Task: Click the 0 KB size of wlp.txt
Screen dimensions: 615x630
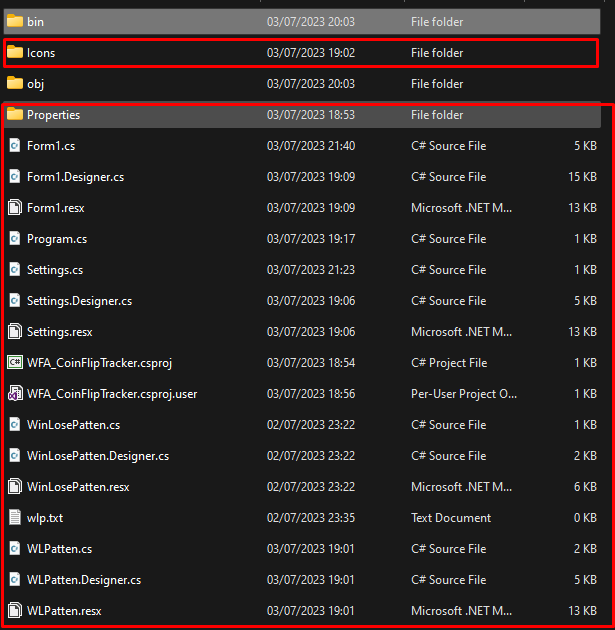Action: coord(585,518)
